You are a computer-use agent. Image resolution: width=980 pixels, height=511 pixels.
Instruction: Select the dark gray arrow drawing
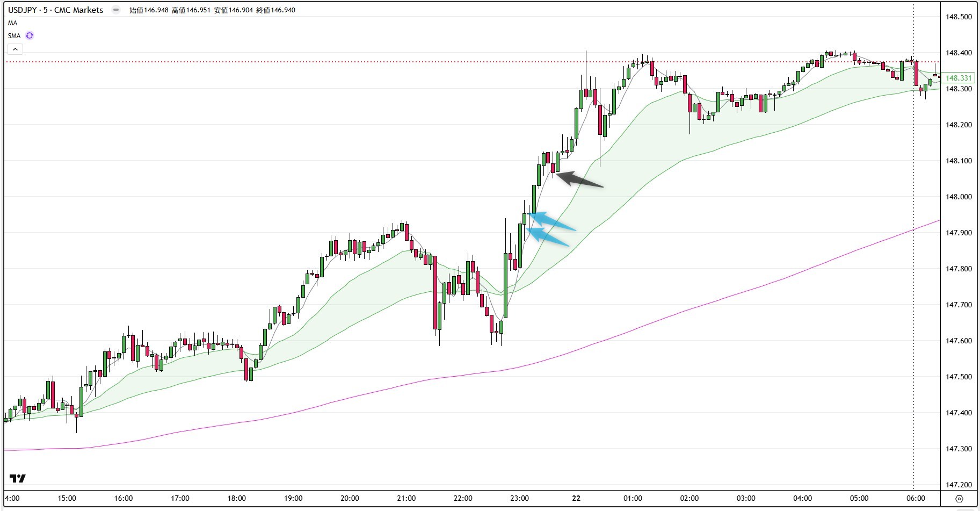coord(580,180)
